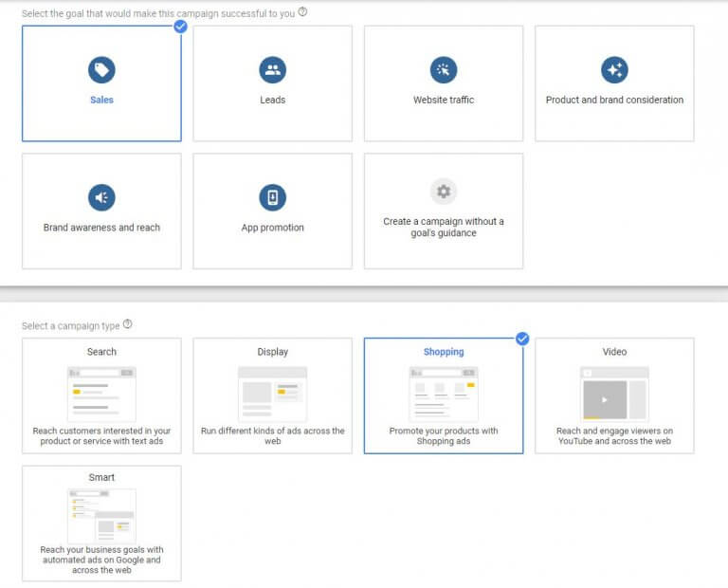Click the Website traffic cursor icon
The height and width of the screenshot is (588, 728).
coord(443,69)
